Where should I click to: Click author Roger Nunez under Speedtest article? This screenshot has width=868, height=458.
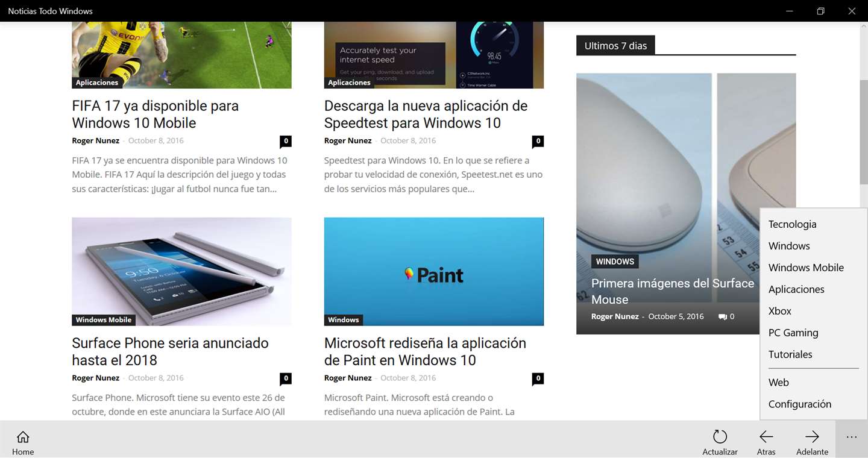click(348, 140)
